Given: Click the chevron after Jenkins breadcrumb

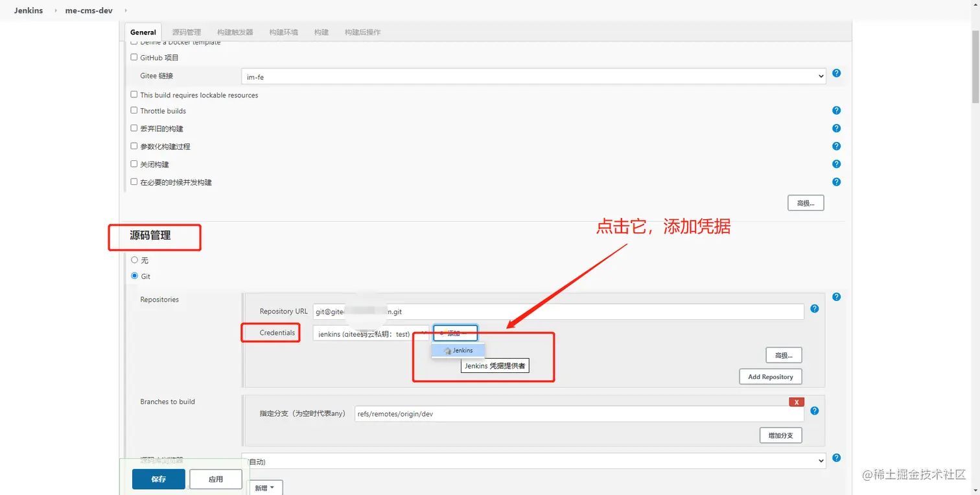Looking at the screenshot, I should point(54,10).
